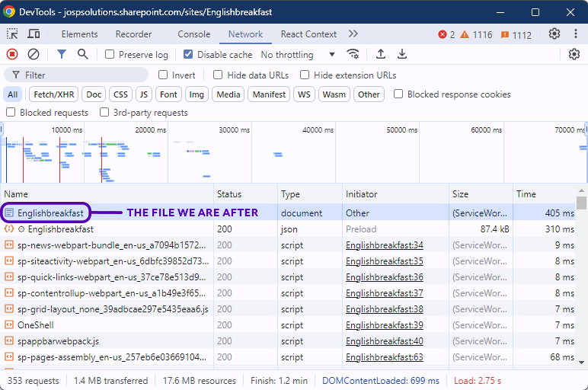Image resolution: width=588 pixels, height=390 pixels.
Task: Filter requests by Doc
Action: click(94, 94)
